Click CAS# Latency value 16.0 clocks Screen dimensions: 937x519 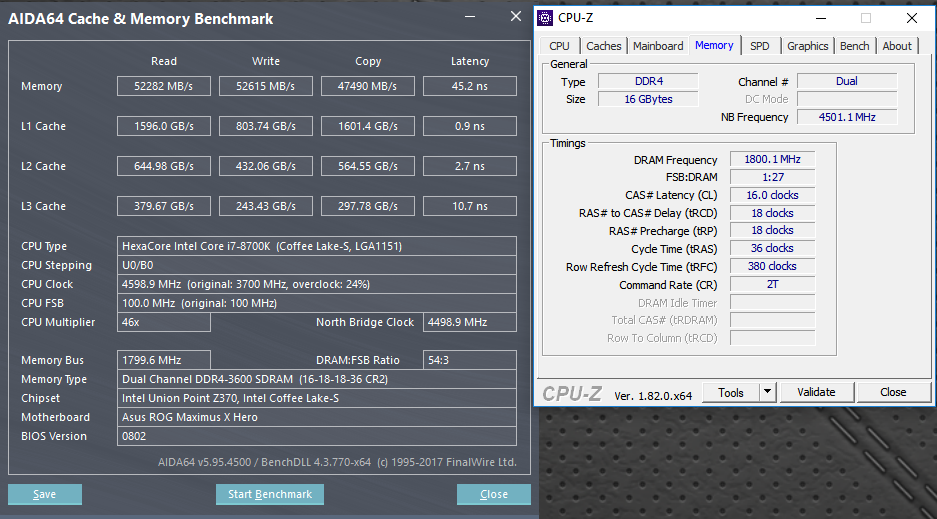772,195
